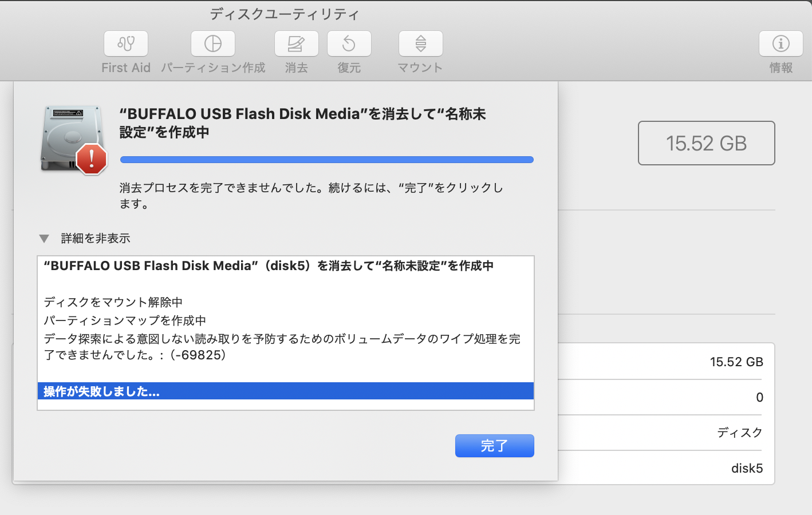Click the restore (復元) toolbar icon
Viewport: 812px width, 515px height.
[x=349, y=43]
